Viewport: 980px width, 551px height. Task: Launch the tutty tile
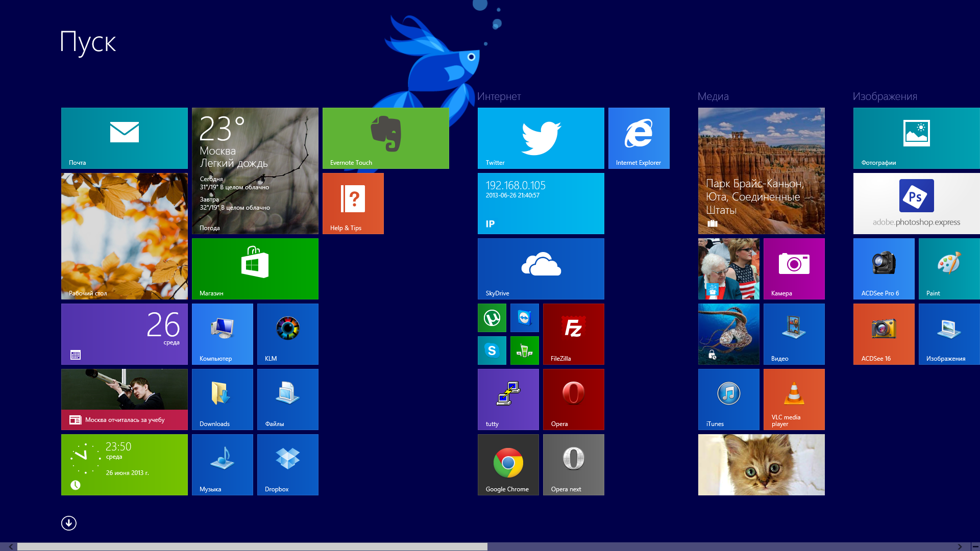tap(508, 399)
